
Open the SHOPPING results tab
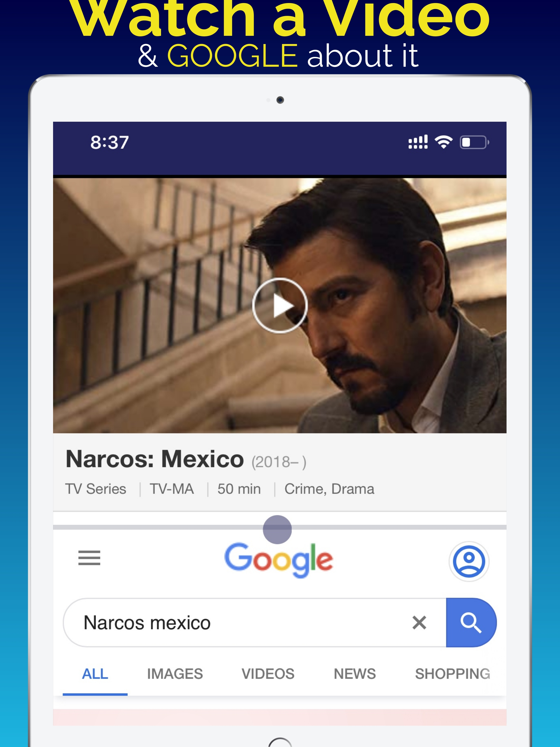452,674
